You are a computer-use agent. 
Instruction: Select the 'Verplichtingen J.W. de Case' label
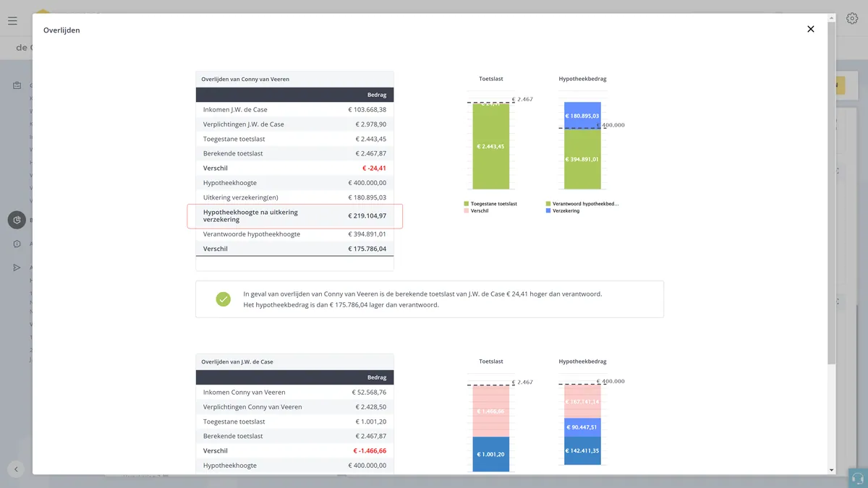(x=244, y=124)
